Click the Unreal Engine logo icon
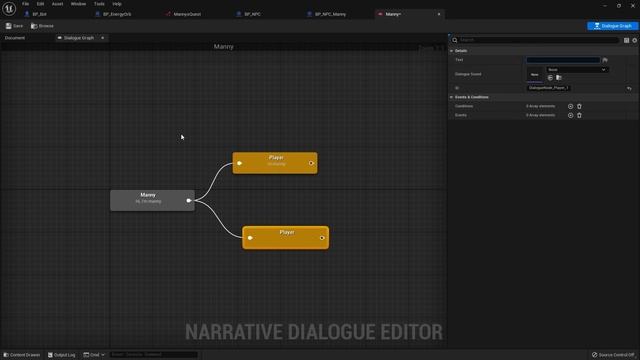Viewport: 640px width, 360px height. (9, 8)
